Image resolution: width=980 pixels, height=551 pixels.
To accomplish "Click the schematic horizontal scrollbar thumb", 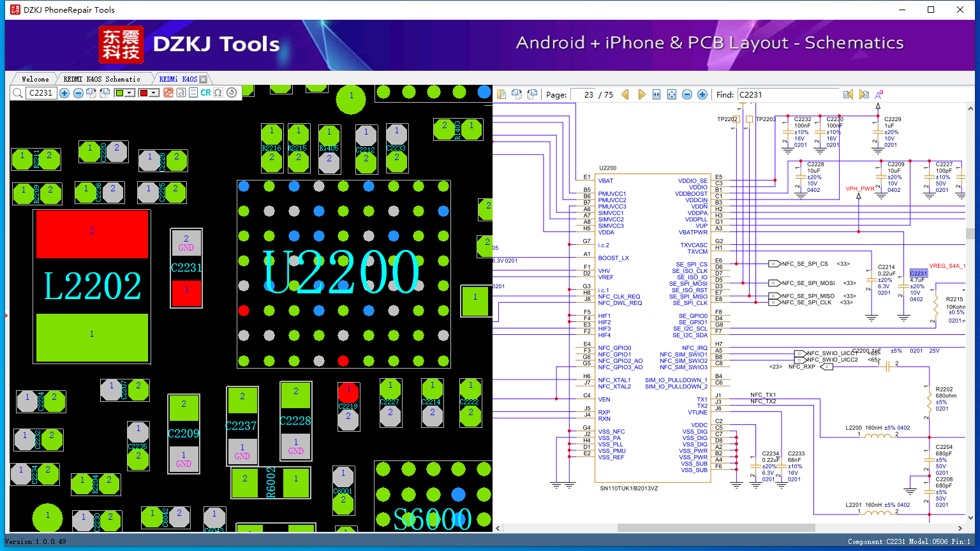I will click(x=716, y=527).
